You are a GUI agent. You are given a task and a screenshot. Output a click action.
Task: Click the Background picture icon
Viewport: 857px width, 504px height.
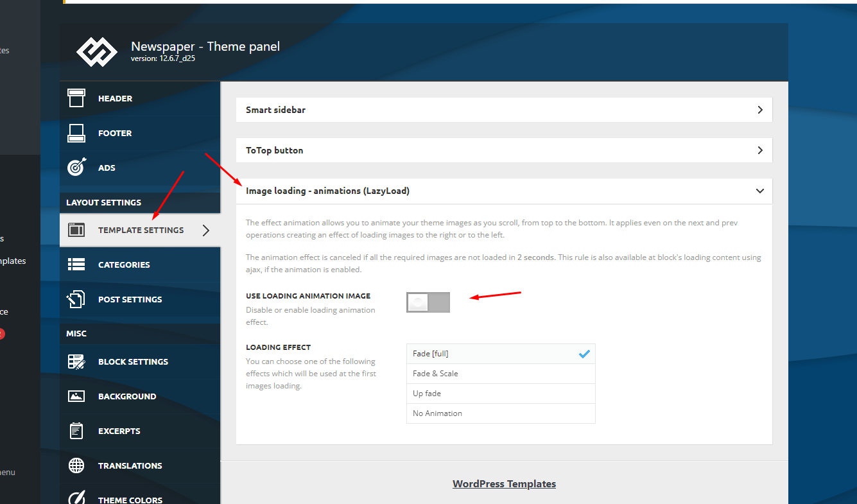coord(76,396)
